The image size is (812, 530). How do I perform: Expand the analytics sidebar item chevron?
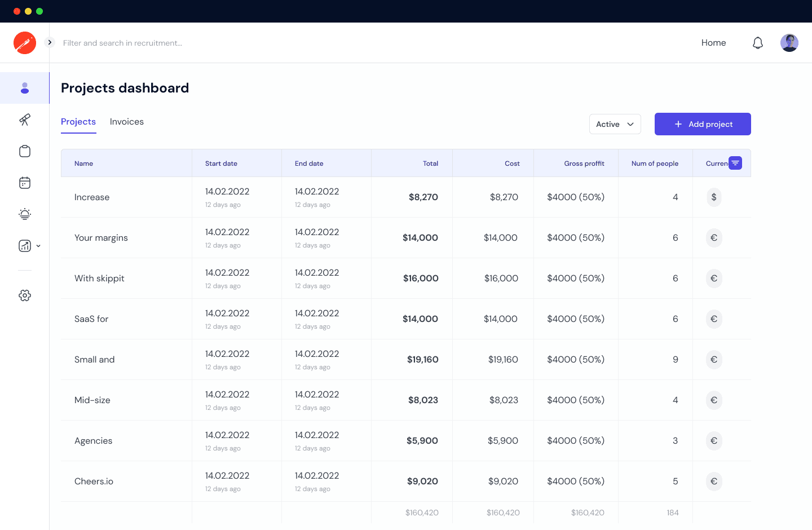[38, 246]
